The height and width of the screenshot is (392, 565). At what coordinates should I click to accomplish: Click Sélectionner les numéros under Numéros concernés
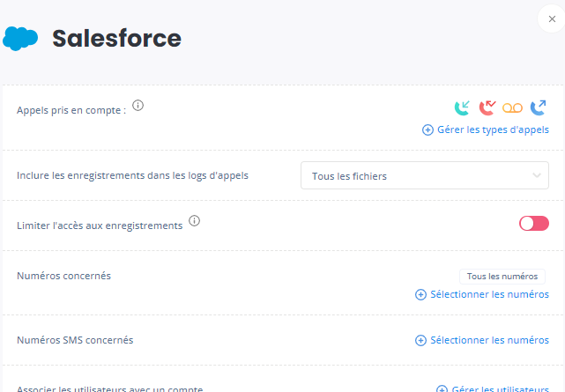tap(489, 294)
